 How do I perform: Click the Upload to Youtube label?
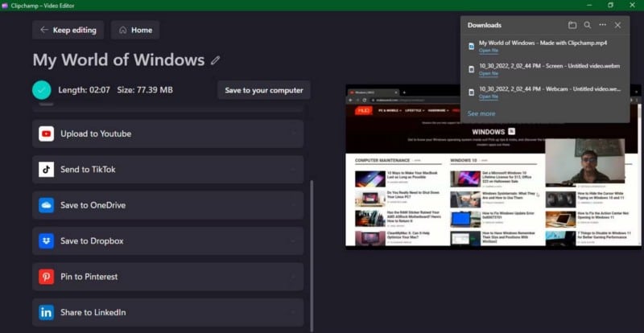(96, 134)
